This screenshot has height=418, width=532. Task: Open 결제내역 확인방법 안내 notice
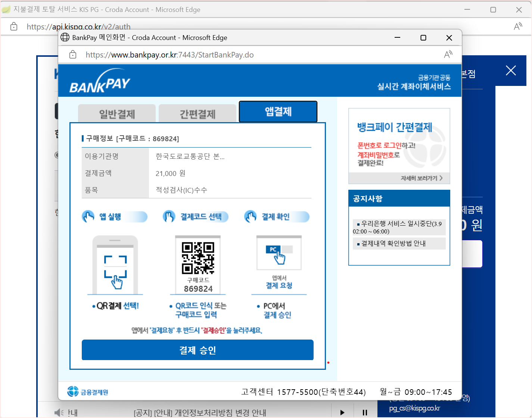coord(399,244)
